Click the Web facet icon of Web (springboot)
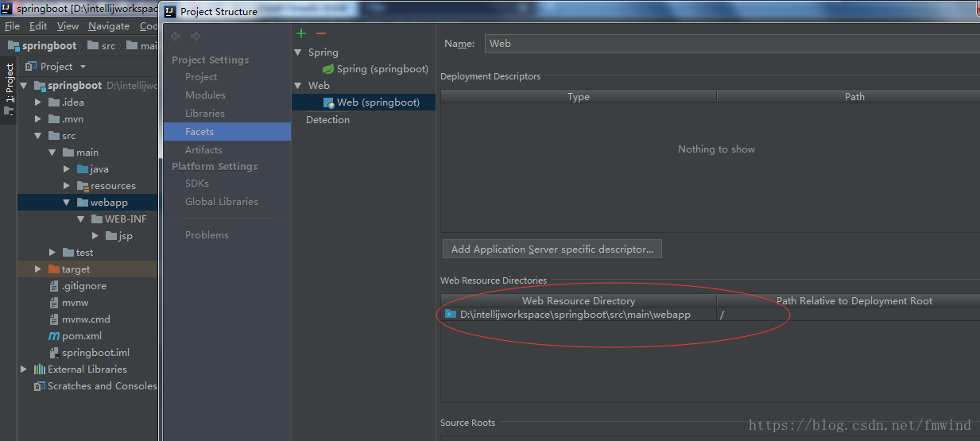The width and height of the screenshot is (980, 441). point(328,103)
